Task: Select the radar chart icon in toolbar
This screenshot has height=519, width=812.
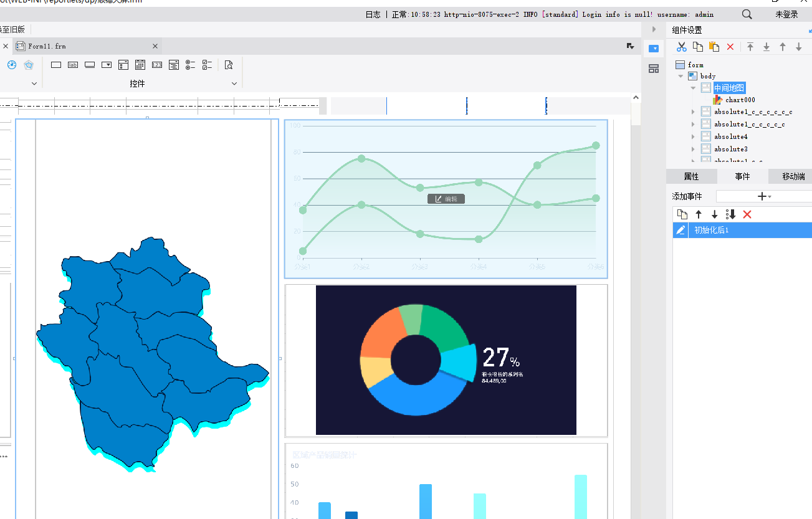Action: point(29,65)
